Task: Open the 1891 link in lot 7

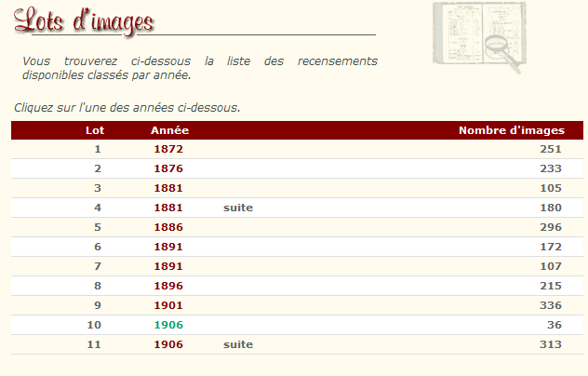Action: [168, 266]
